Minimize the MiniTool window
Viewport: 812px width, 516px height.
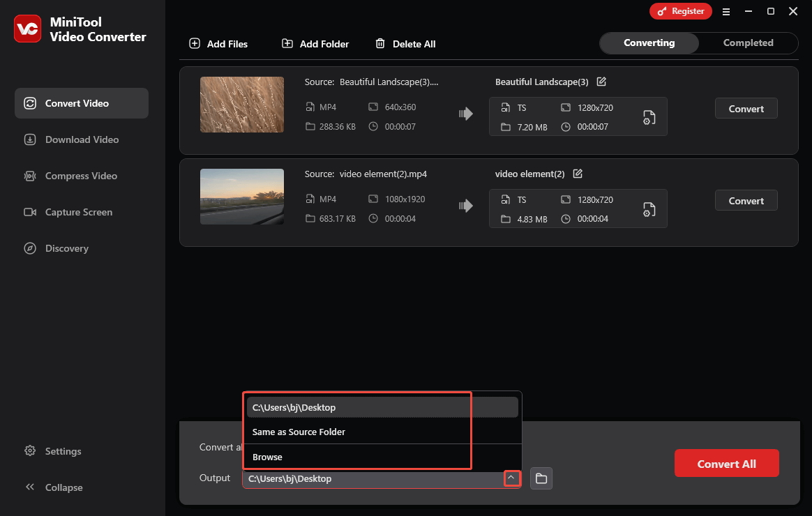[749, 11]
